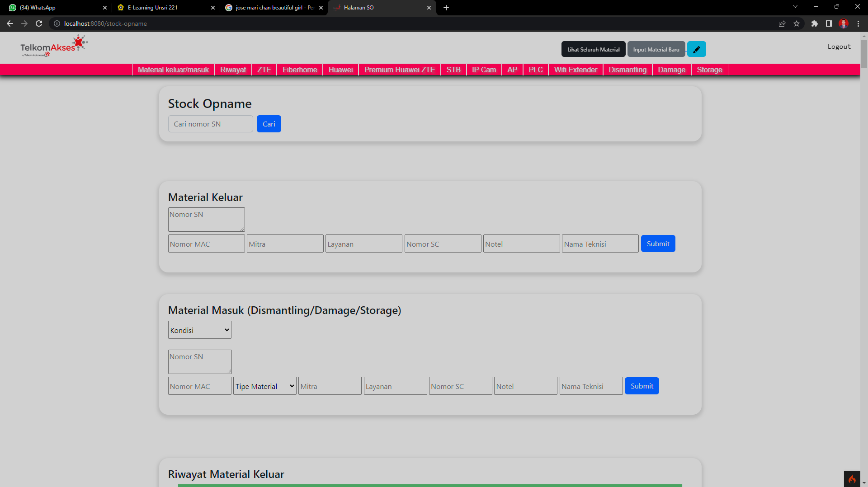Open the Tipe Material dropdown

[x=265, y=386]
